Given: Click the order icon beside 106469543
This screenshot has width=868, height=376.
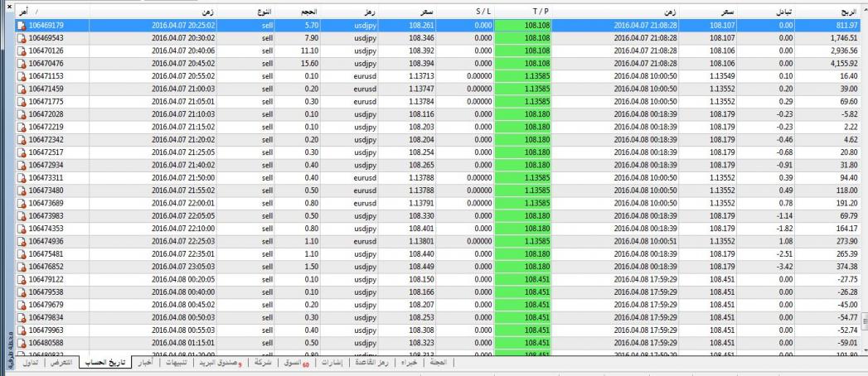Looking at the screenshot, I should tap(22, 38).
